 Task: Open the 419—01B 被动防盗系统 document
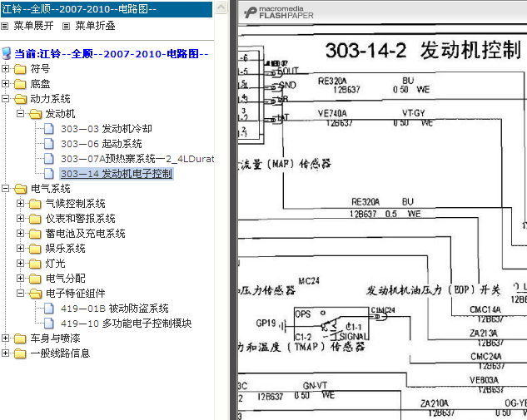(x=115, y=309)
